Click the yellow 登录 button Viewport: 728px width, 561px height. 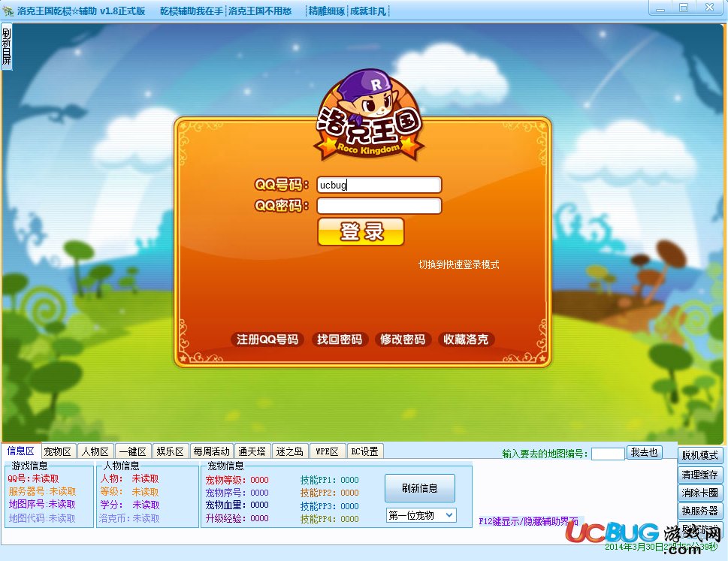click(361, 231)
